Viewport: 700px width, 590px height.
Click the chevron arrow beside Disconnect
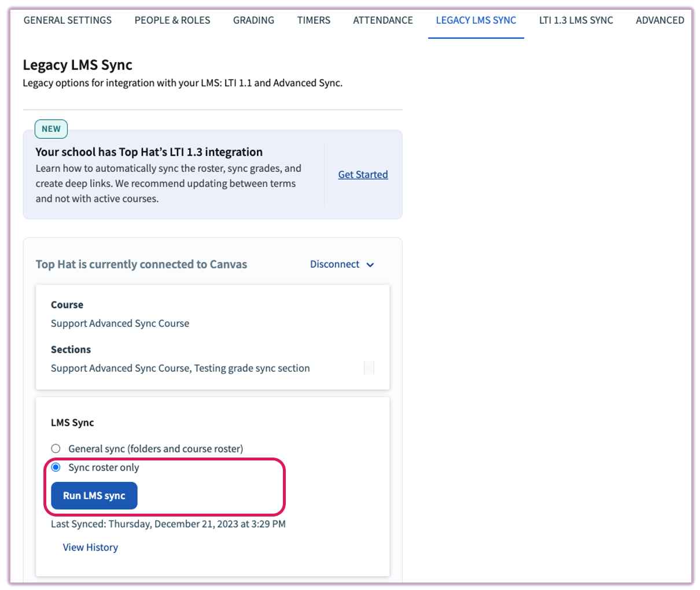coord(370,265)
